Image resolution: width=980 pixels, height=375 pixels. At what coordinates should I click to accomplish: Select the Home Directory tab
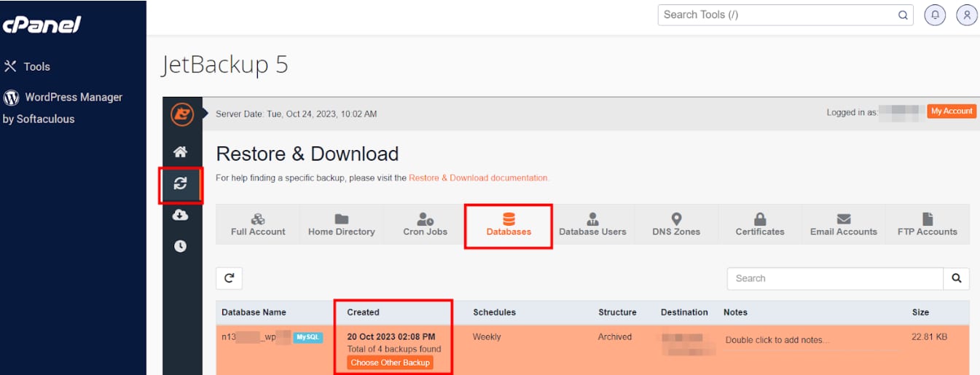341,224
